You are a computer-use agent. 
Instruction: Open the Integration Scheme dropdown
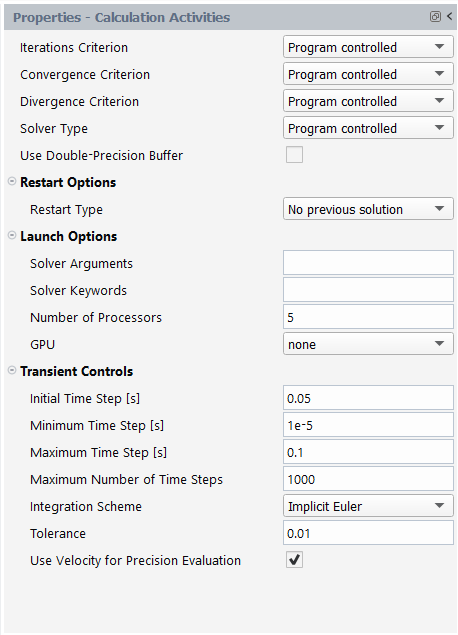[x=368, y=506]
